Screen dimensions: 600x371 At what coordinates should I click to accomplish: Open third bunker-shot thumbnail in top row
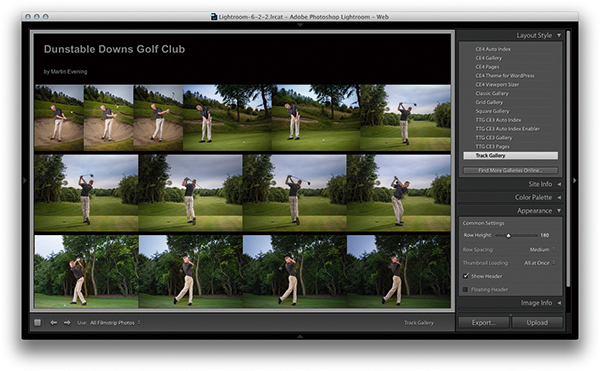(x=158, y=118)
